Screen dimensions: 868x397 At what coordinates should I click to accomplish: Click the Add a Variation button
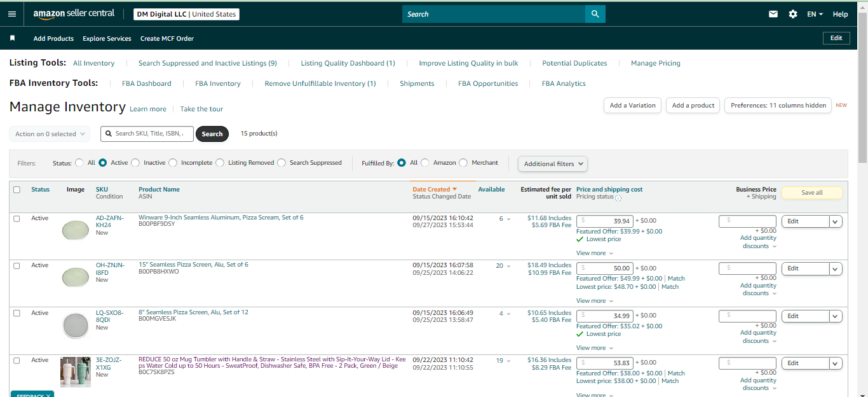click(x=632, y=106)
